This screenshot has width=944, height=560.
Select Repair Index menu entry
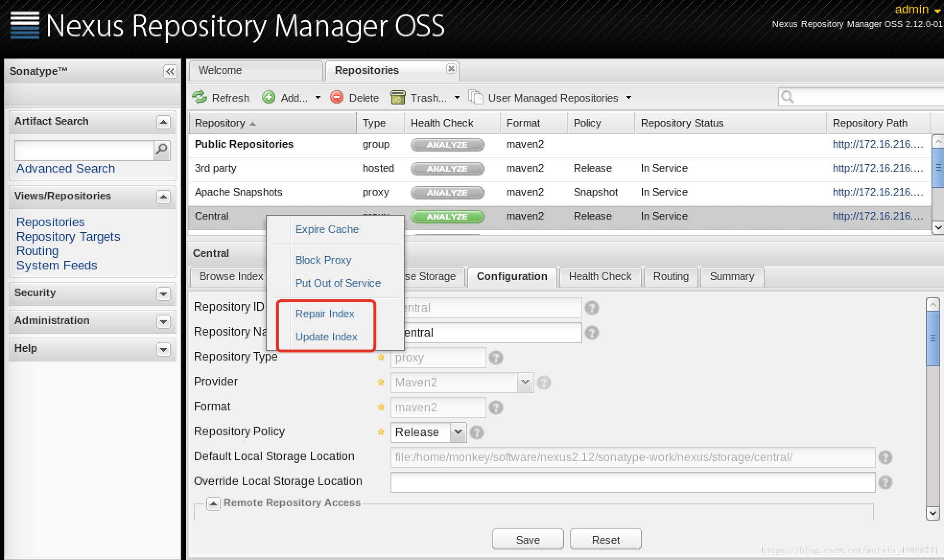(x=325, y=314)
